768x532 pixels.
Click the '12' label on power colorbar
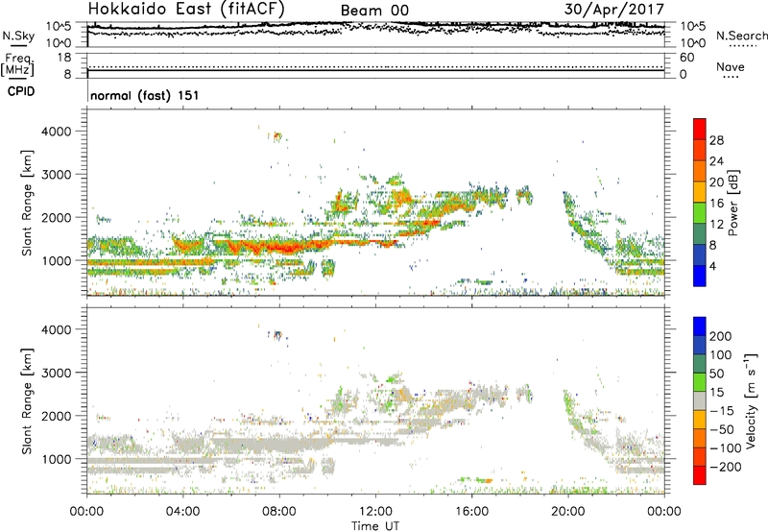(x=716, y=225)
